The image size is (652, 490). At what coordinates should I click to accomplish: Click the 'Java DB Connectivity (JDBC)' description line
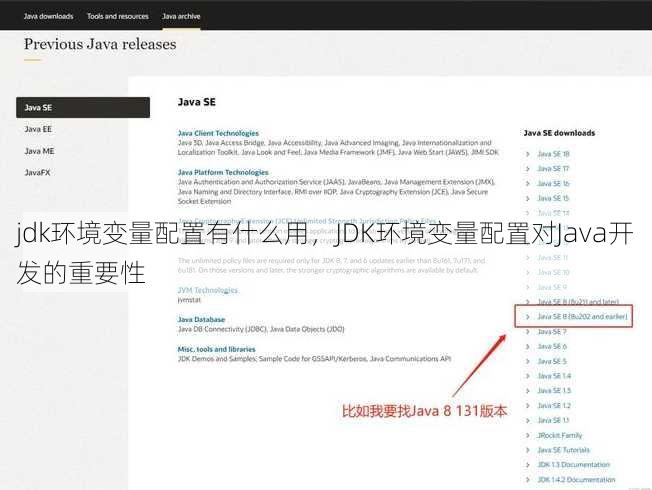(261, 329)
